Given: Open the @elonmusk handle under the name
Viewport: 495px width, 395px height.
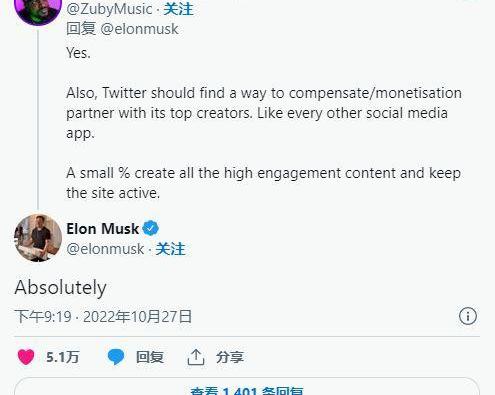Looking at the screenshot, I should (x=105, y=249).
